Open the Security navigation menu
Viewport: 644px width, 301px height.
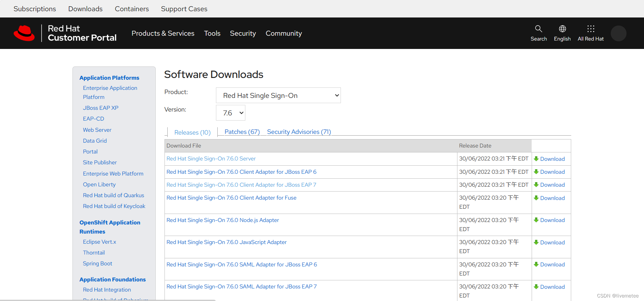tap(243, 33)
